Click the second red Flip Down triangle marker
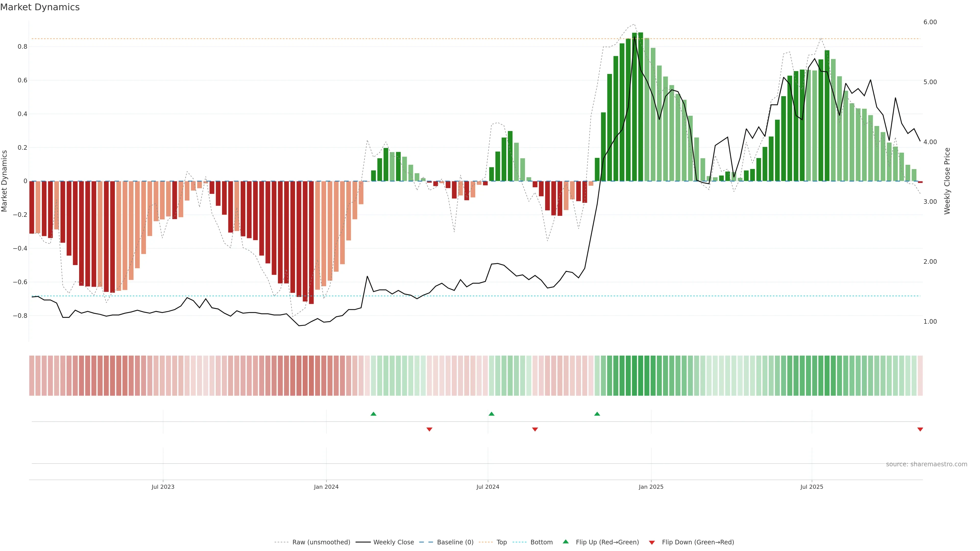Screen dimensions: 980x551 (535, 429)
